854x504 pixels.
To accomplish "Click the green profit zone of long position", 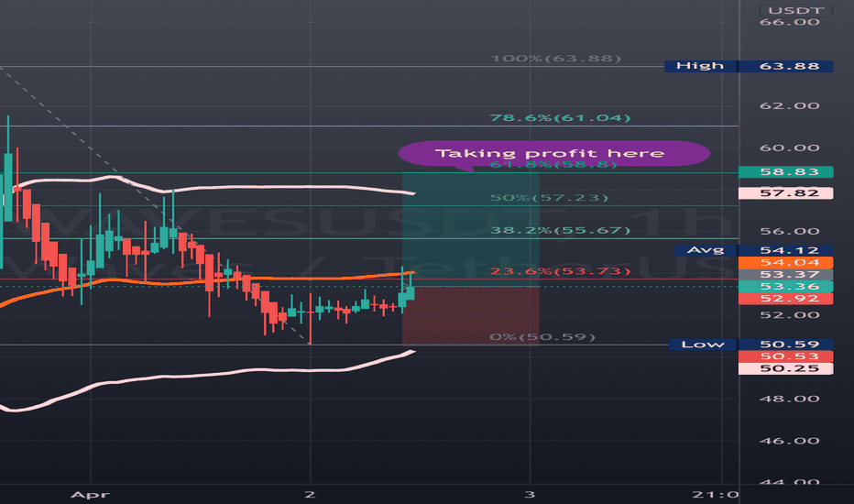I will pos(471,229).
